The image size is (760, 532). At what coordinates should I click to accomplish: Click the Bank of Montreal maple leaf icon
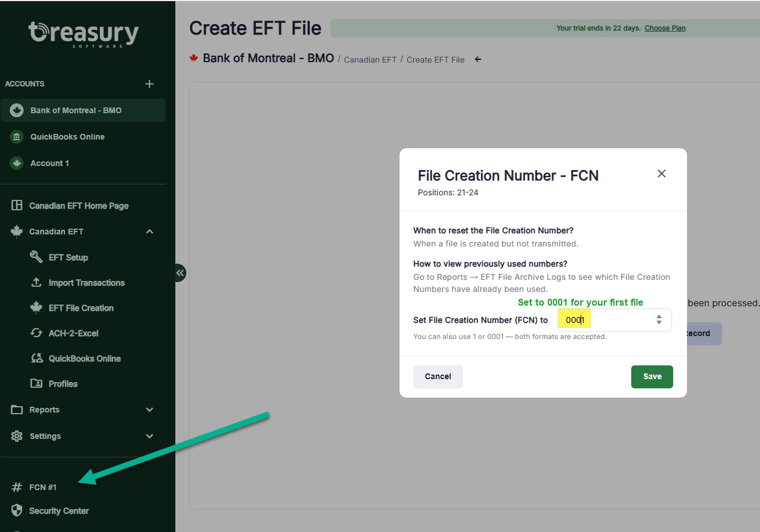(17, 110)
